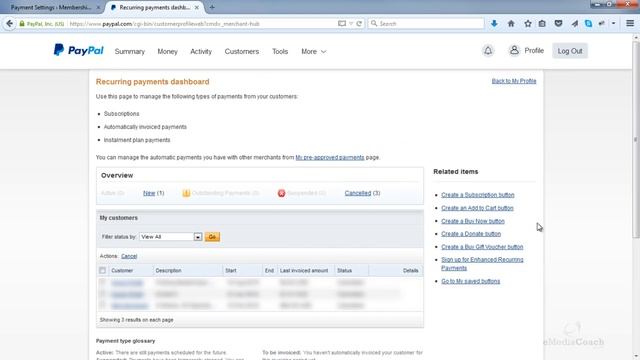Click the Last invoiced amount column header
The height and width of the screenshot is (360, 640).
click(304, 270)
